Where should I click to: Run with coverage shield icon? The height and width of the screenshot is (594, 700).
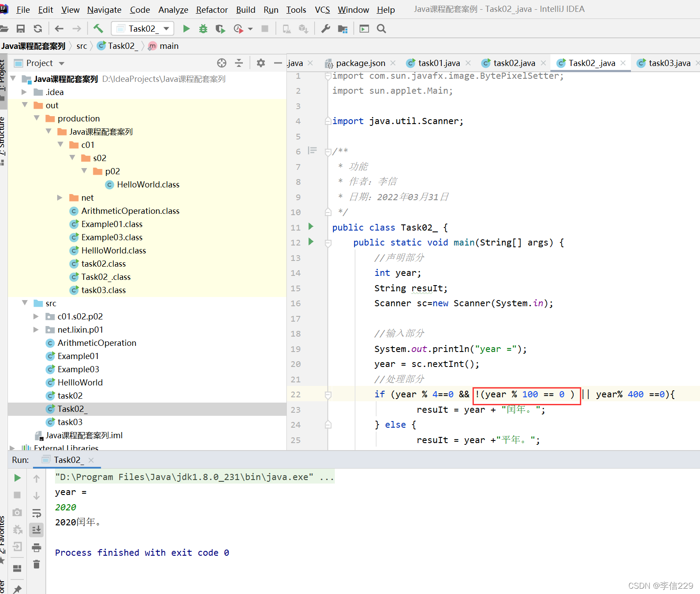point(220,29)
